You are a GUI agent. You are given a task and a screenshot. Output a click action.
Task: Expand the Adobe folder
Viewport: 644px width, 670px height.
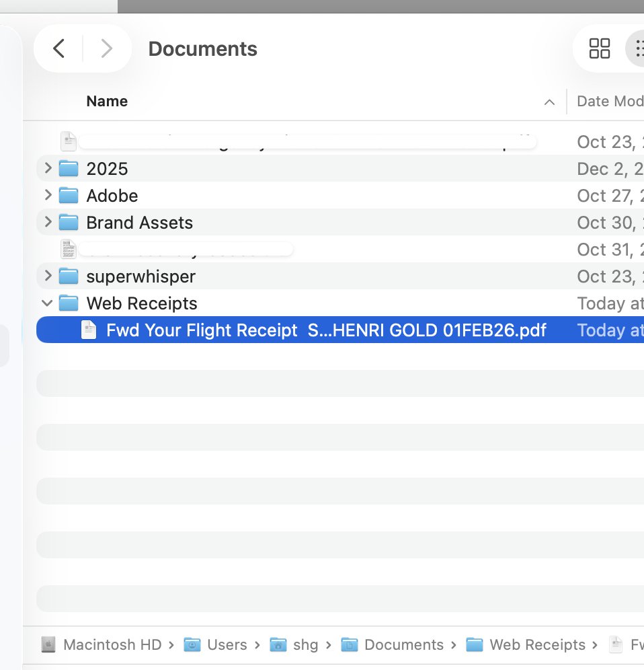pyautogui.click(x=48, y=195)
